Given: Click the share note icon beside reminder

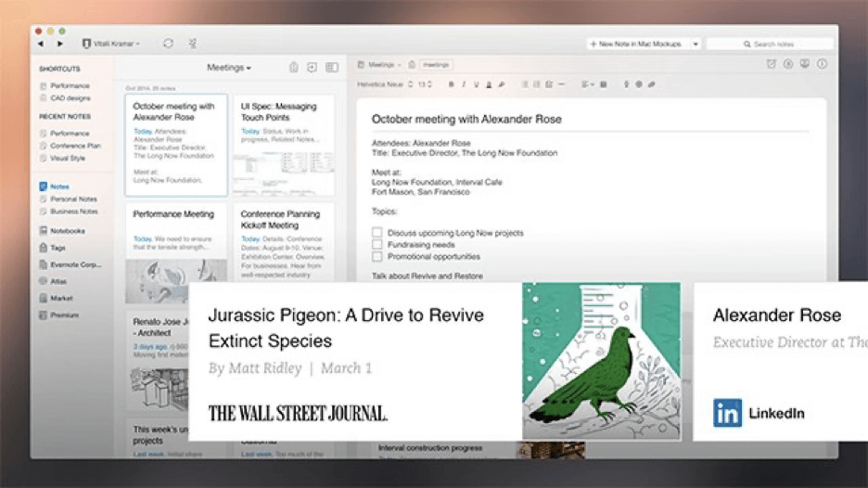Looking at the screenshot, I should (x=788, y=64).
